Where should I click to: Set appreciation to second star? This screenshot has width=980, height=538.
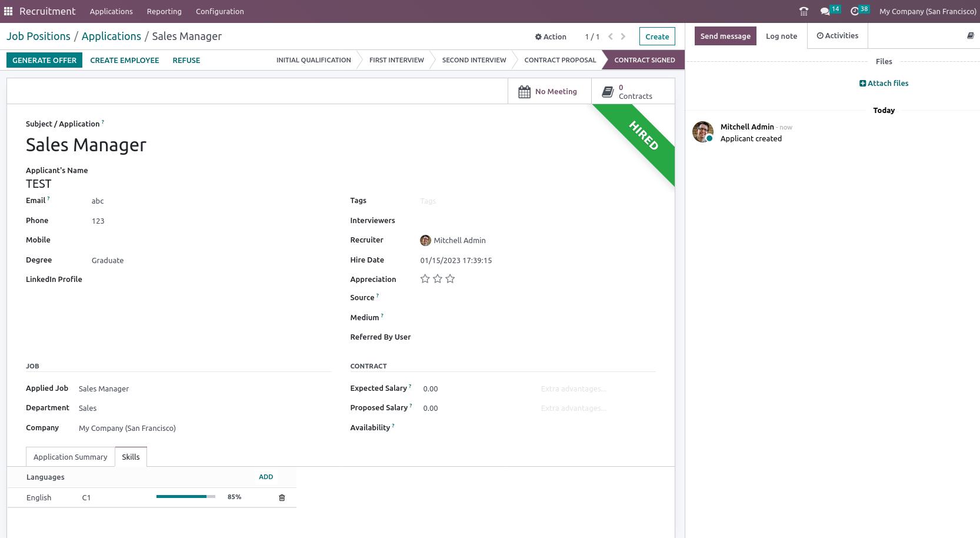pyautogui.click(x=438, y=279)
